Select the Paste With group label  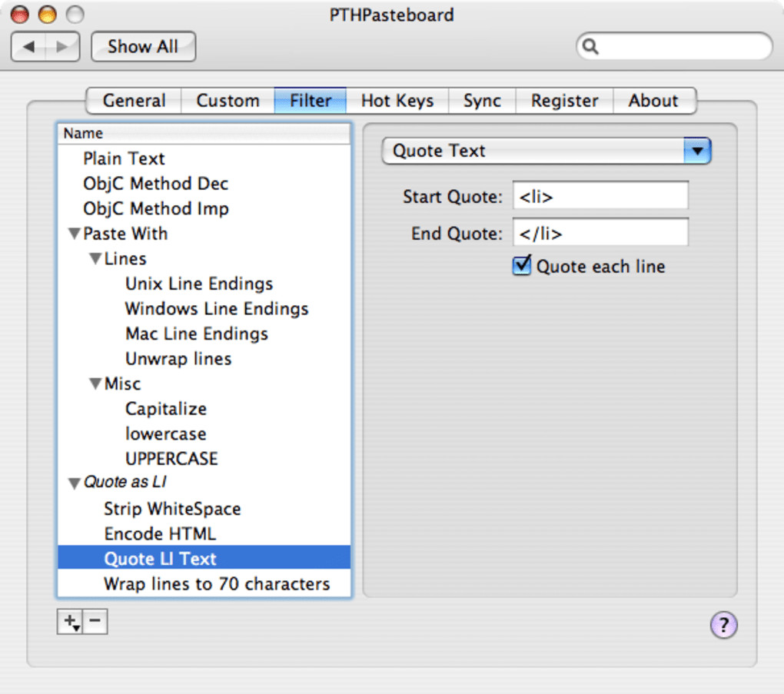click(125, 234)
